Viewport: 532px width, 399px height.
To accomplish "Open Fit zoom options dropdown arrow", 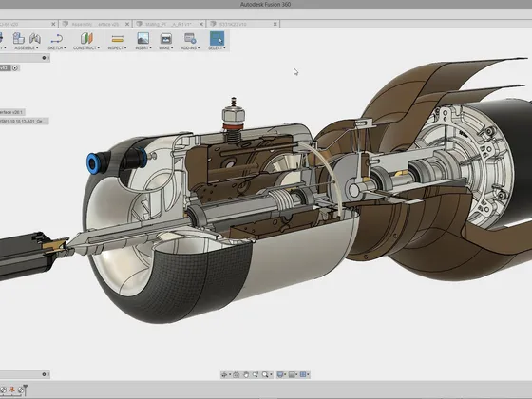I will pyautogui.click(x=271, y=375).
